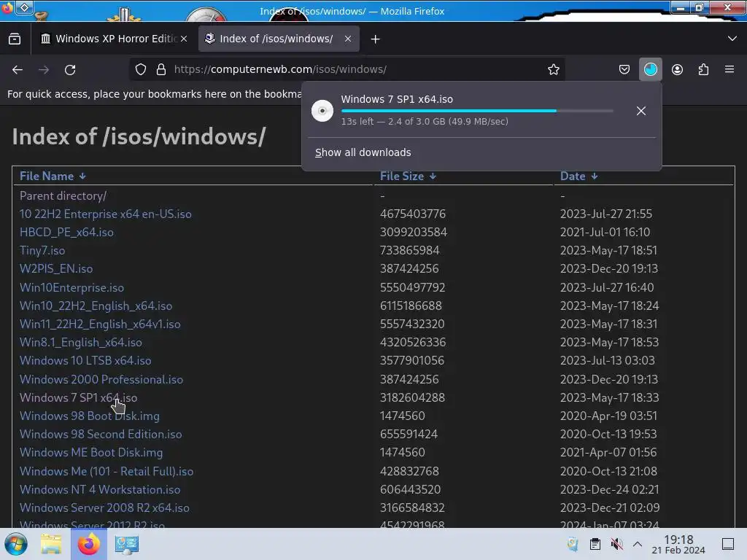Click the Win10_22H2_English_x64.iso link
Viewport: 747px width, 560px height.
click(x=96, y=306)
